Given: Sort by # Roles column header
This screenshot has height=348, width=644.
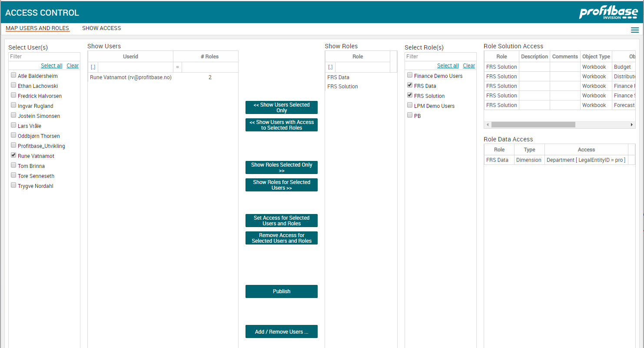Looking at the screenshot, I should click(210, 57).
